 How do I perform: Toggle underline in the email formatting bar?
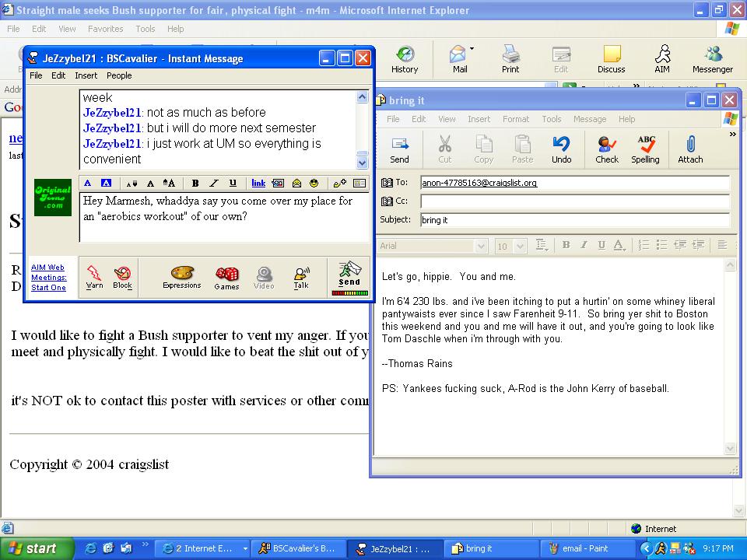601,245
